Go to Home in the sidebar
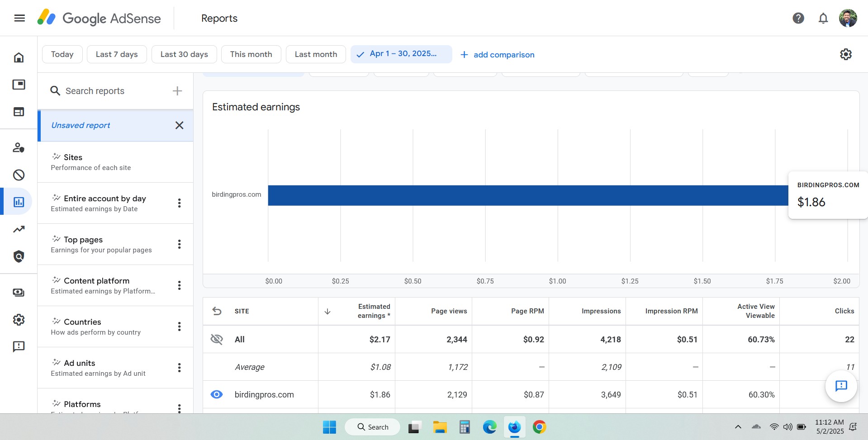868x440 pixels. (x=19, y=57)
